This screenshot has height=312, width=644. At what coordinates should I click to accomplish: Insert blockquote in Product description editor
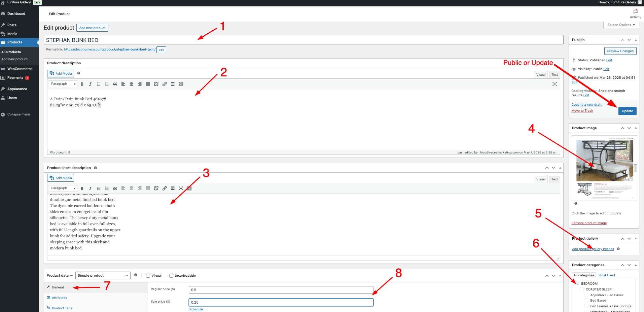point(115,84)
